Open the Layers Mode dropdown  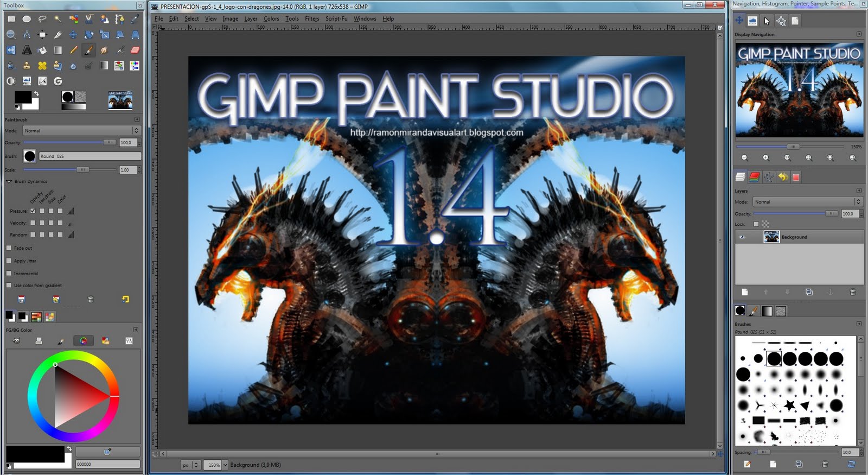tap(807, 202)
